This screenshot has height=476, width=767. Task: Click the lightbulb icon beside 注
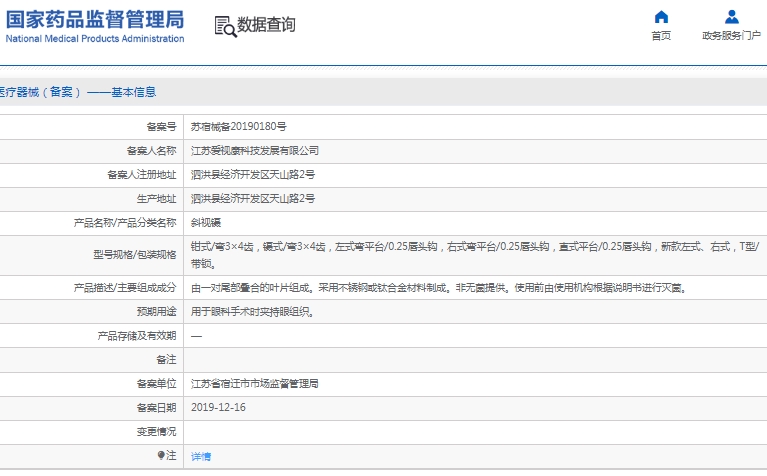pyautogui.click(x=161, y=455)
